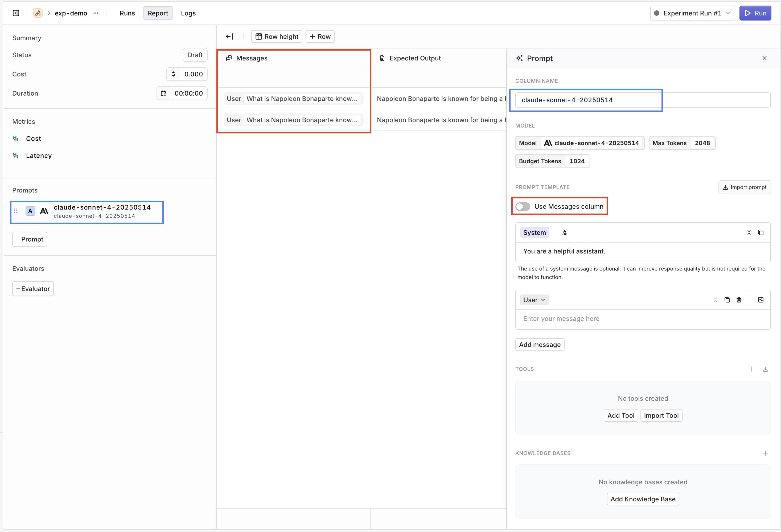Open the exp-demo breadcrumb
The width and height of the screenshot is (781, 532).
point(71,13)
